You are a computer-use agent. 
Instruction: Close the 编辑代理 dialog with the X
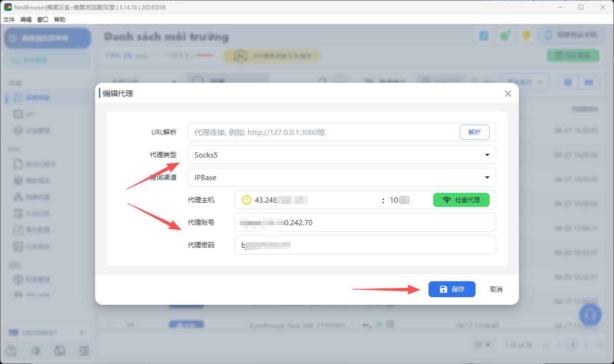[508, 94]
